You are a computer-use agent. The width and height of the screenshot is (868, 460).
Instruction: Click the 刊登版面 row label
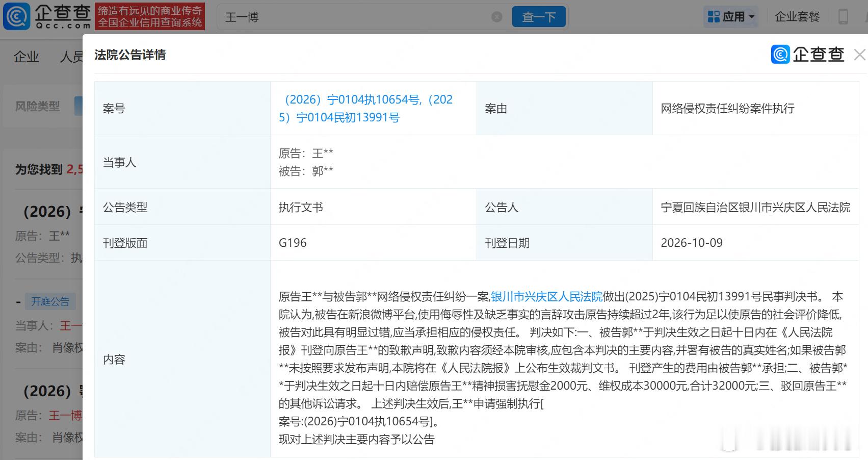(125, 243)
